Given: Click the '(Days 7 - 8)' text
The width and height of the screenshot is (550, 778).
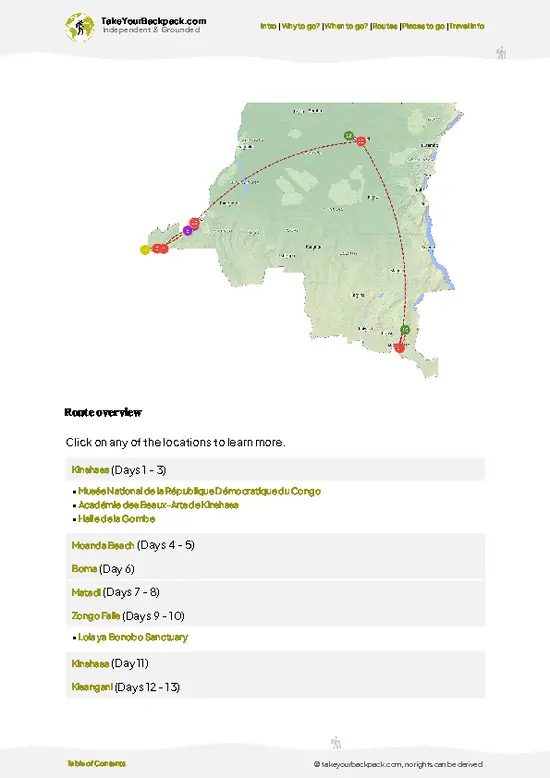Looking at the screenshot, I should point(131,592).
